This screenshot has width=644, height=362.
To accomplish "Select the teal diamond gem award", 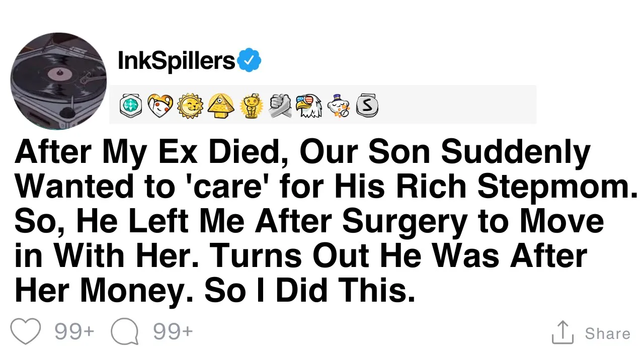I will pyautogui.click(x=131, y=106).
